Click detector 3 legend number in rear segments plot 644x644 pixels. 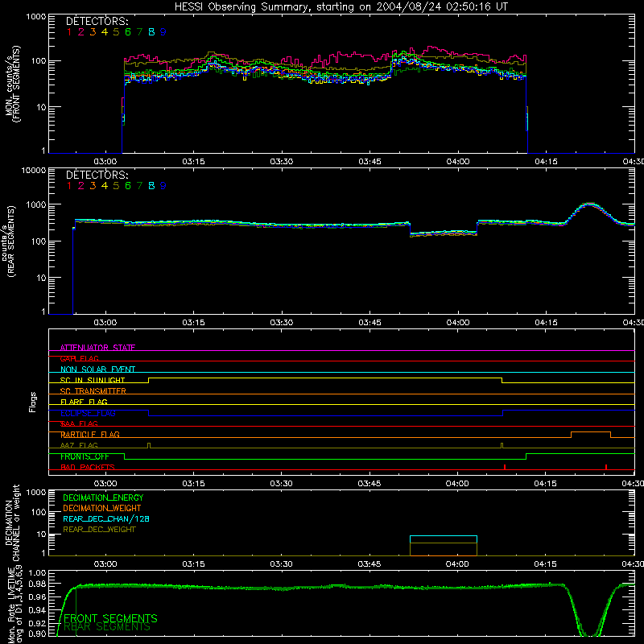93,186
